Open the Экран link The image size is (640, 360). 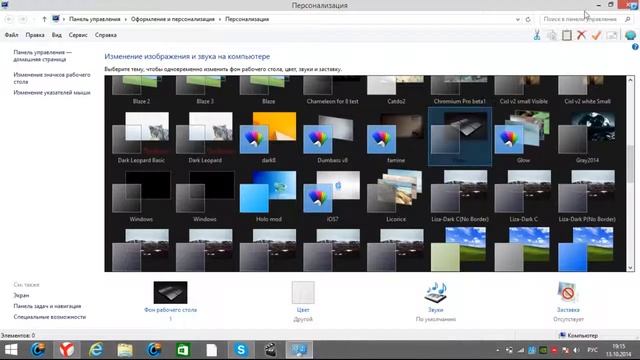point(21,295)
